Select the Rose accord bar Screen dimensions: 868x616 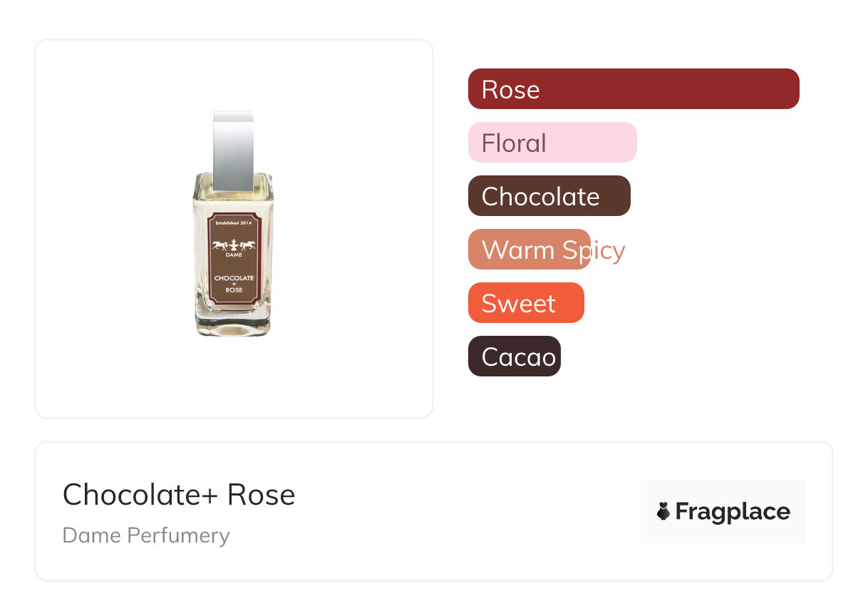click(634, 89)
